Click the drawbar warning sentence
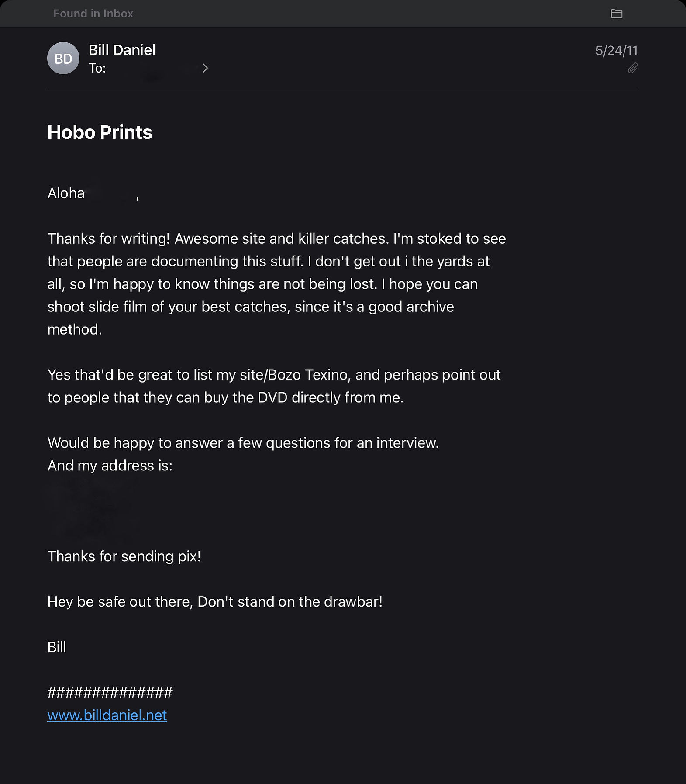 [x=215, y=602]
